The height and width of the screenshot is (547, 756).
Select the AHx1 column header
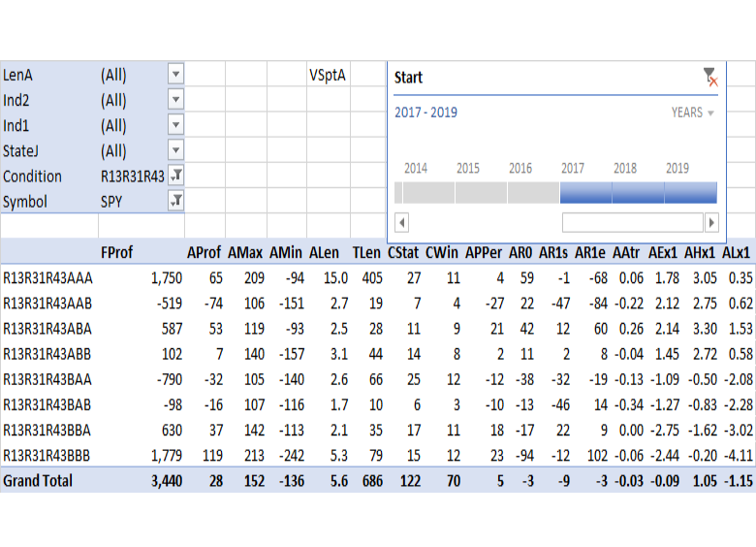pyautogui.click(x=700, y=253)
